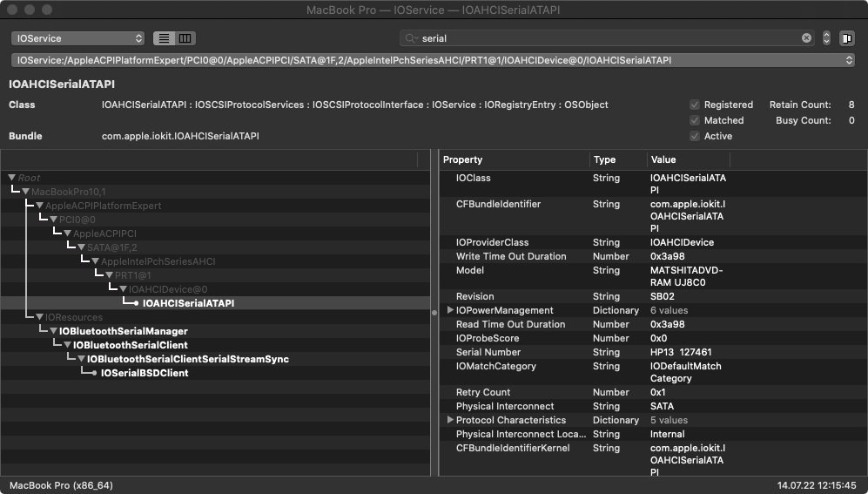Sort by the Property column header

tap(515, 159)
